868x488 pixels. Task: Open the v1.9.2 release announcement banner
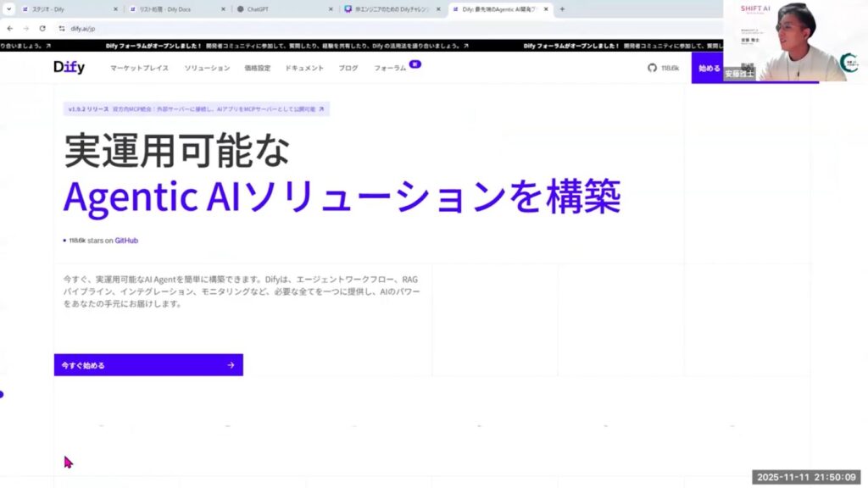196,109
